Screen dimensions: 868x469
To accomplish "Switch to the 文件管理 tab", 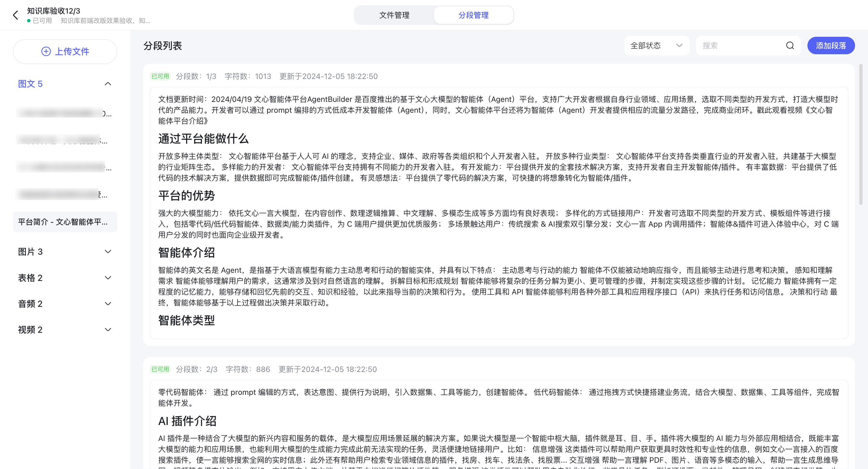I will (x=394, y=15).
